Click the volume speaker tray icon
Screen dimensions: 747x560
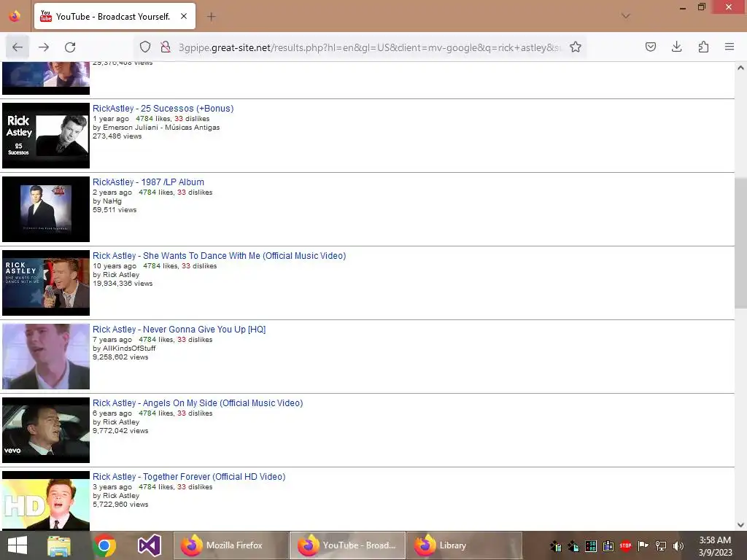(x=678, y=545)
